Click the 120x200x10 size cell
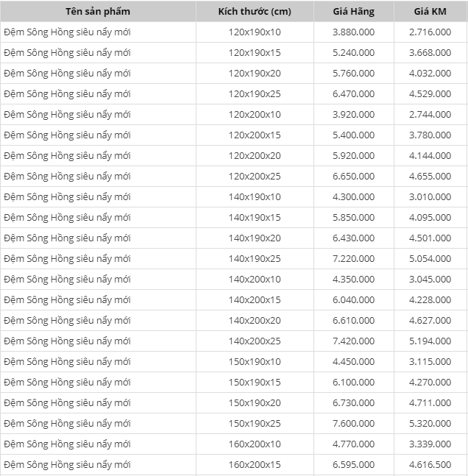Viewport: 468px width, 476px height. tap(255, 115)
